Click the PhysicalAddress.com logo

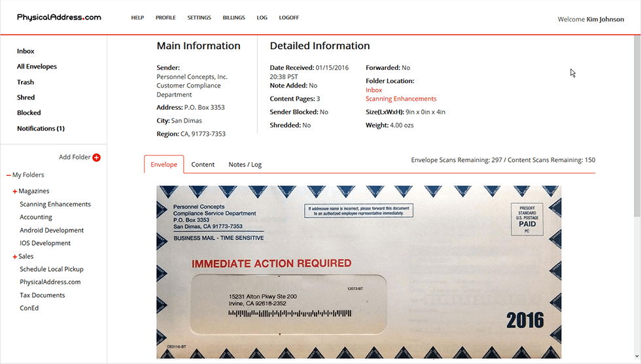59,18
